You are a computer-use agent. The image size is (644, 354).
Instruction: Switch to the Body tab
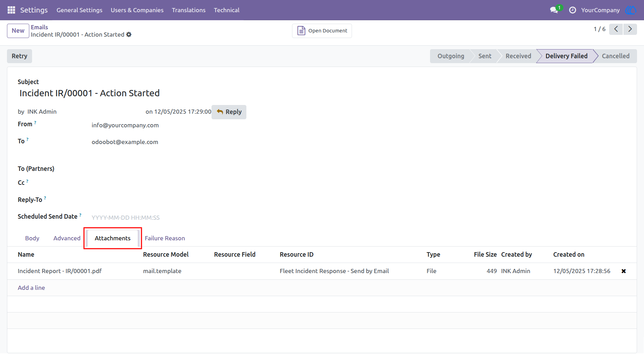point(32,238)
